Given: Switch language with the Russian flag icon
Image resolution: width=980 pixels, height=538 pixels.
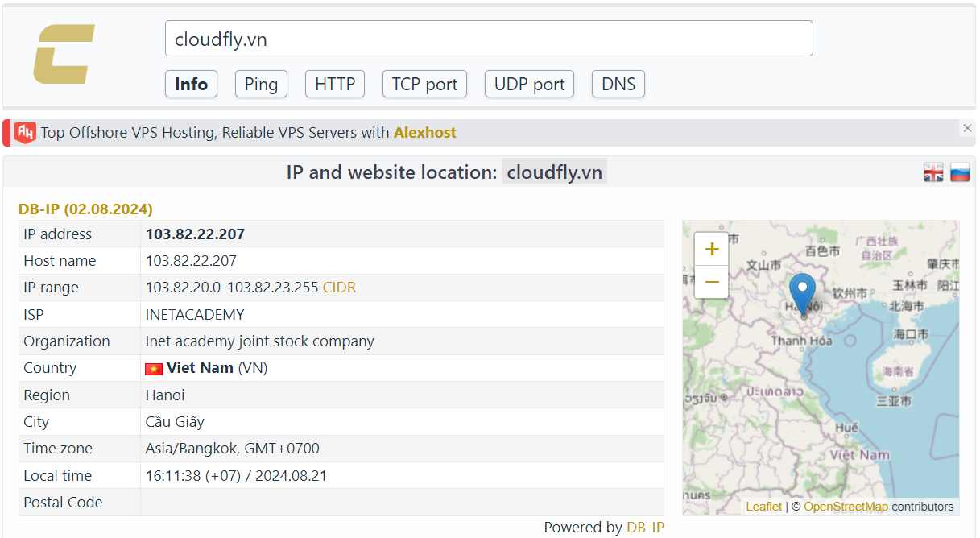Looking at the screenshot, I should (960, 172).
